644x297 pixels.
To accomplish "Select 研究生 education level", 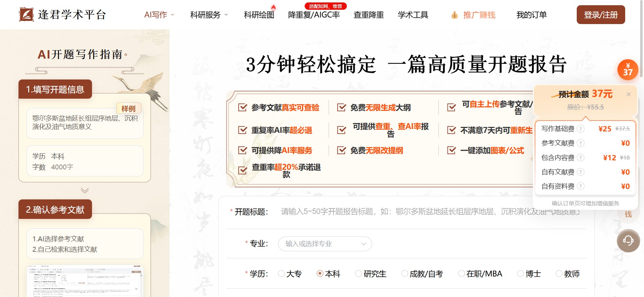I will tap(371, 274).
